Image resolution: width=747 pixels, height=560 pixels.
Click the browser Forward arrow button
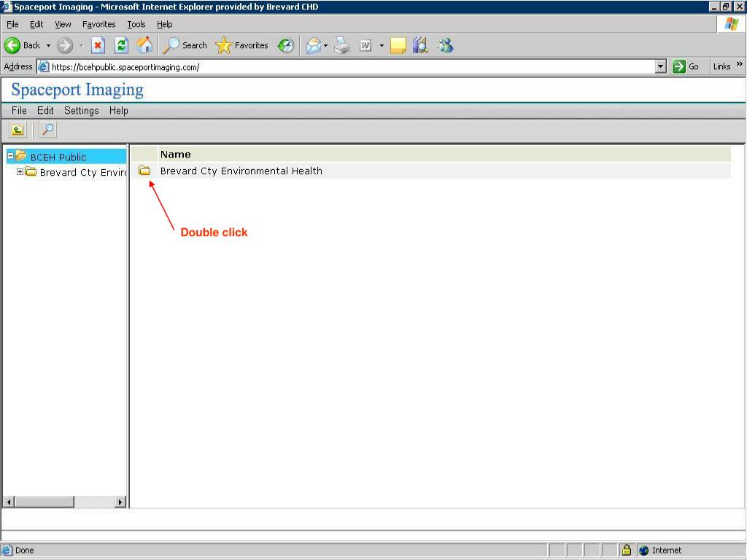tap(65, 46)
